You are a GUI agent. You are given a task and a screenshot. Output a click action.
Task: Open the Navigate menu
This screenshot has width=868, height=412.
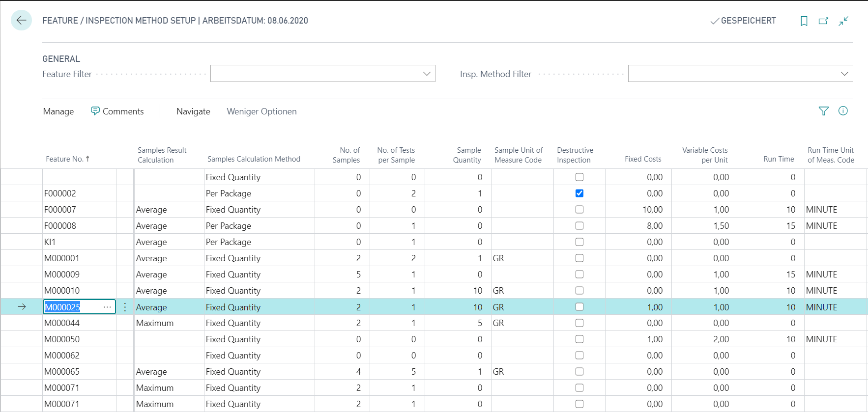click(193, 111)
